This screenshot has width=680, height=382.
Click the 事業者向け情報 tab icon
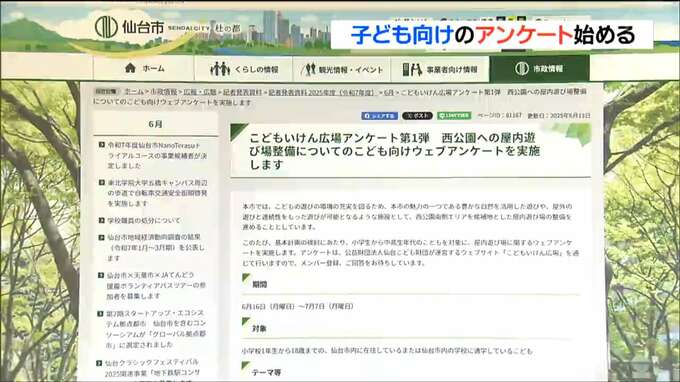tap(412, 69)
